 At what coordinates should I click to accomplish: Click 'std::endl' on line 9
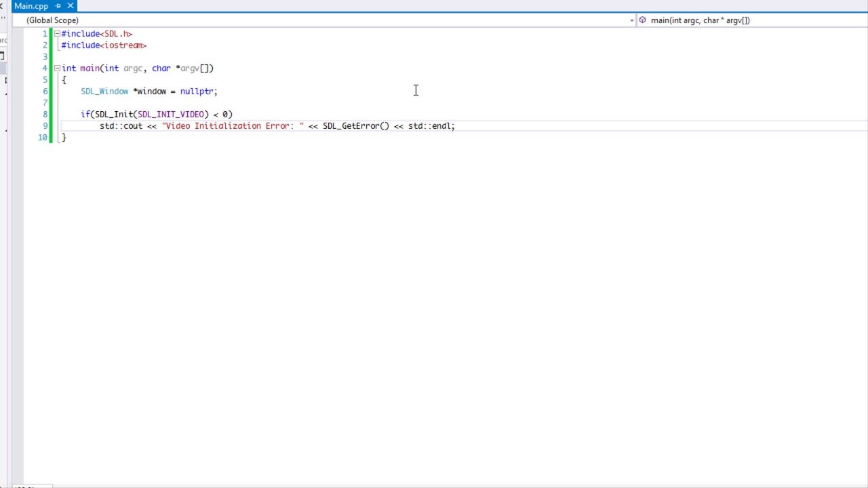point(430,126)
